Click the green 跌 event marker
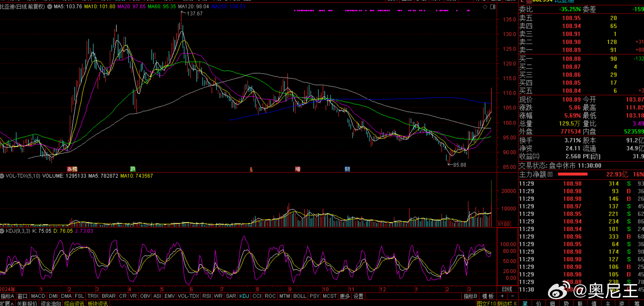Image resolution: width=644 pixels, height=306 pixels. [x=133, y=169]
